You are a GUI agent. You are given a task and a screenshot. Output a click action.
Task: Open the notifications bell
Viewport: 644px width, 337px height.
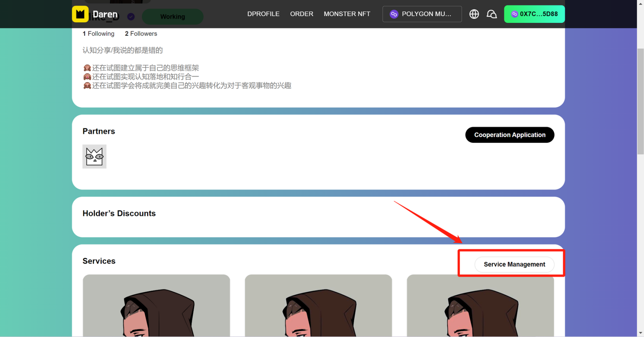coord(492,14)
